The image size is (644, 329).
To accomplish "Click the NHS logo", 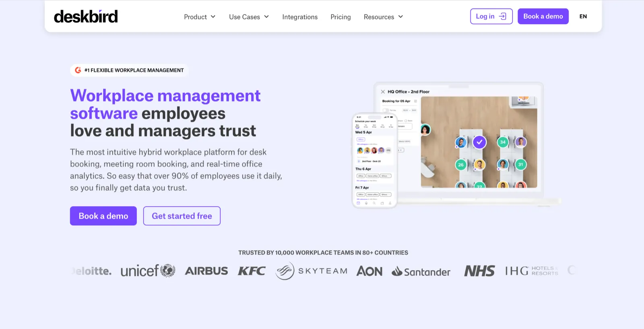I will (479, 271).
